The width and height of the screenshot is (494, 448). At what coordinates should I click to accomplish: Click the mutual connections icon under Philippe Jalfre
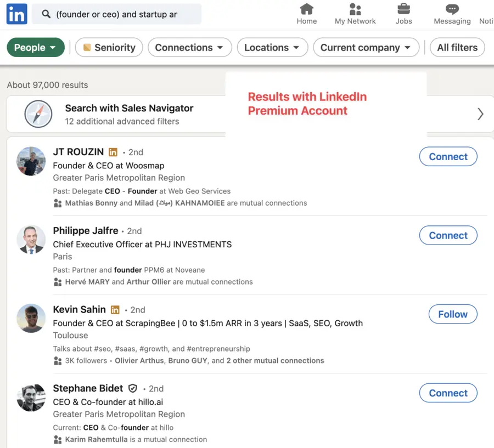[x=58, y=282]
